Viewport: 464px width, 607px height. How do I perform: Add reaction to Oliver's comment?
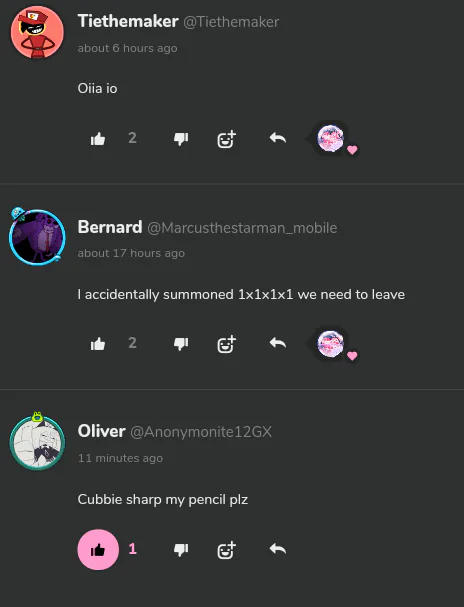226,550
